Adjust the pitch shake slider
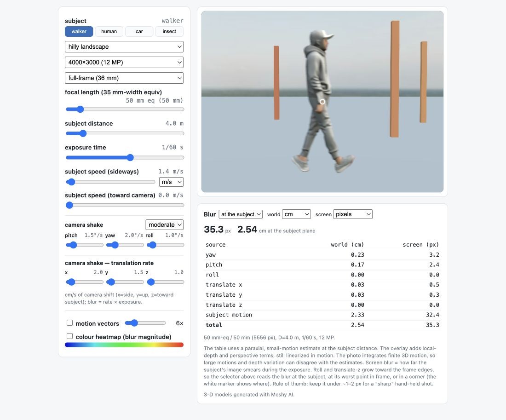 (85, 245)
